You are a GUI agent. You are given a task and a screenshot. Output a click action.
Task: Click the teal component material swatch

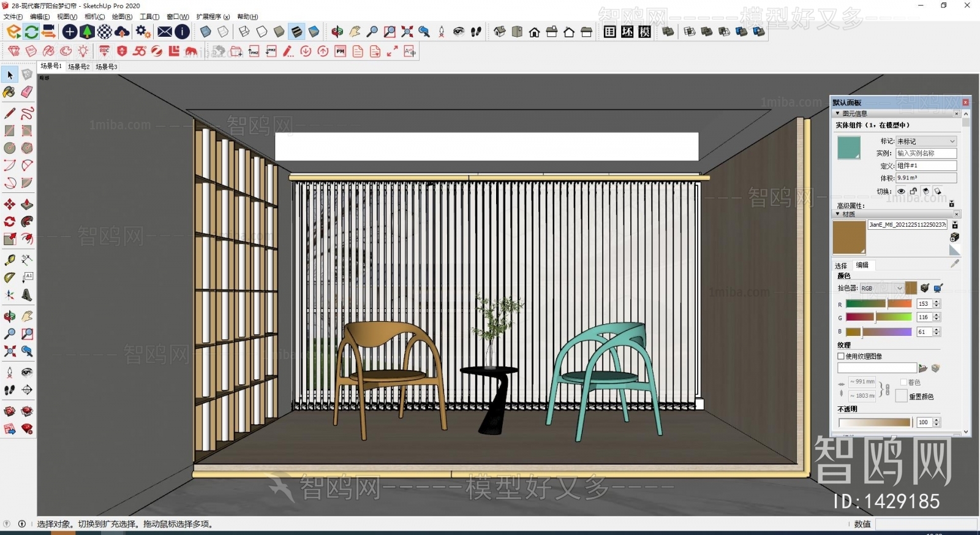[849, 148]
